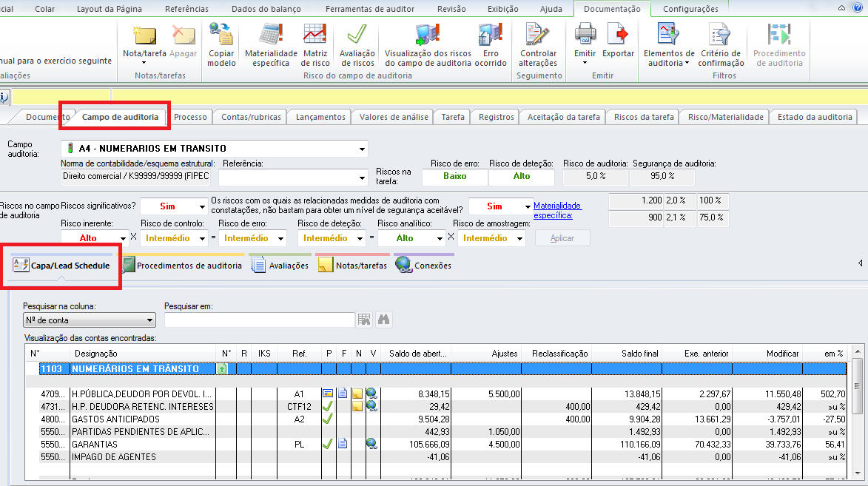Click the Pesquisar em text field
This screenshot has width=868, height=486.
pos(259,320)
